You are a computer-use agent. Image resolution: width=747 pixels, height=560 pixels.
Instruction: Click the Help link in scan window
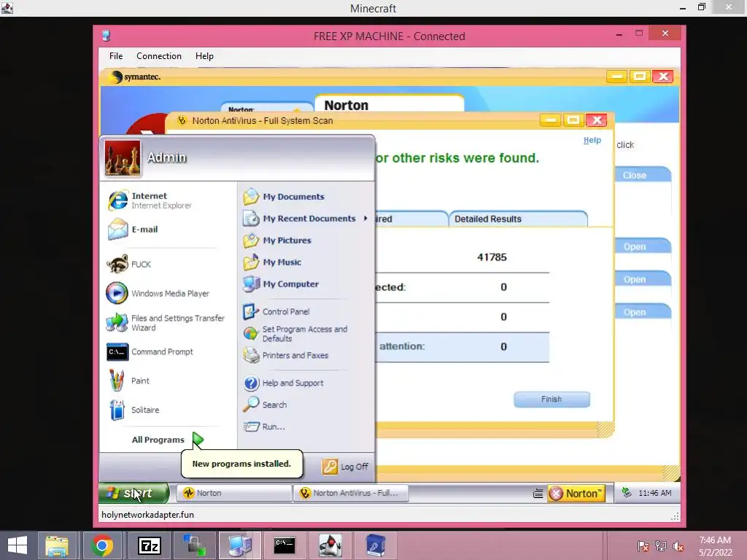coord(592,140)
